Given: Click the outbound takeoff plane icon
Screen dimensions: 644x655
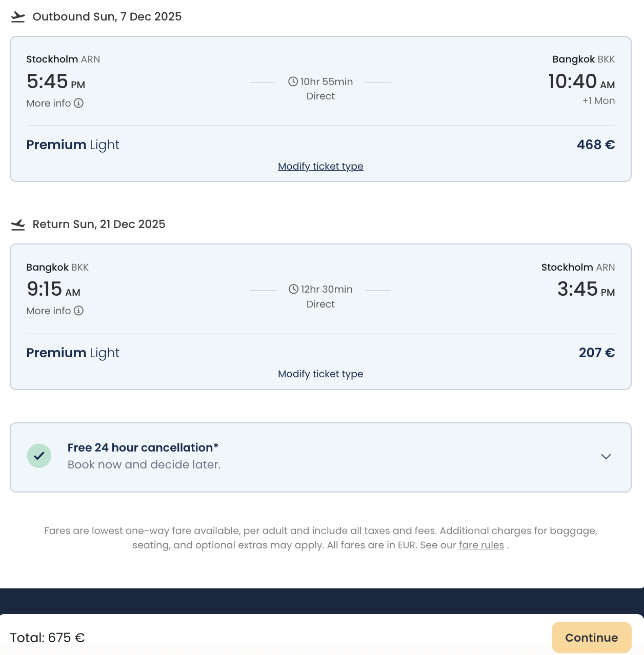Looking at the screenshot, I should click(18, 17).
